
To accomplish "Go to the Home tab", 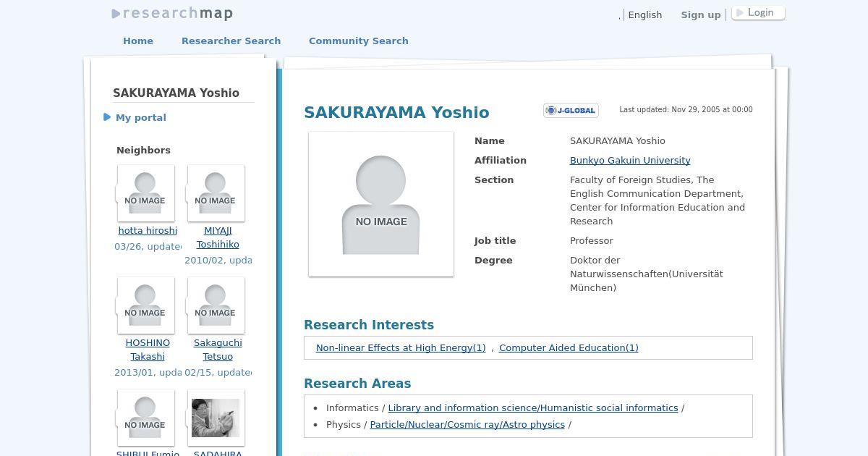I will (x=138, y=41).
